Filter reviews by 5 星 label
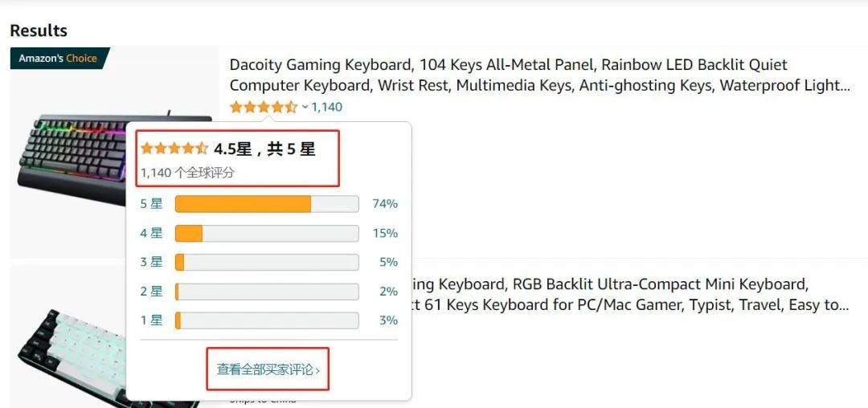 (x=151, y=204)
